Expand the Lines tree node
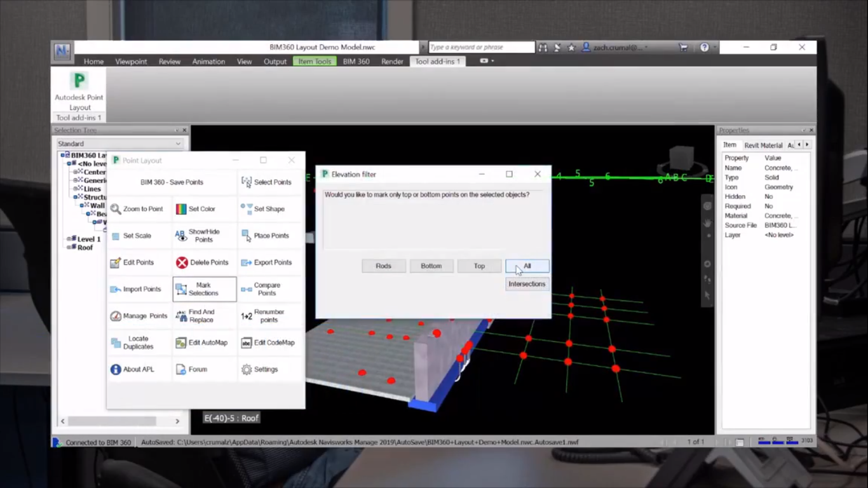The width and height of the screenshot is (868, 488). pyautogui.click(x=75, y=189)
